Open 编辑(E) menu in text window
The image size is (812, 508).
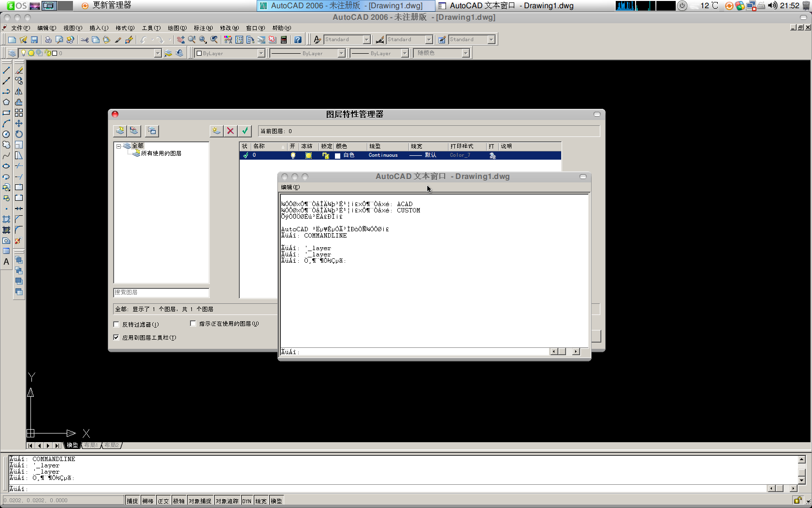tap(290, 187)
